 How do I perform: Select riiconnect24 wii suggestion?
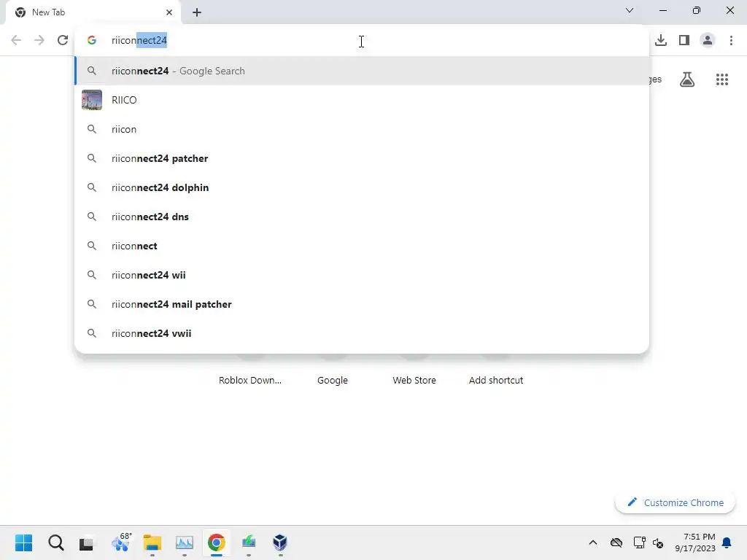pyautogui.click(x=362, y=275)
